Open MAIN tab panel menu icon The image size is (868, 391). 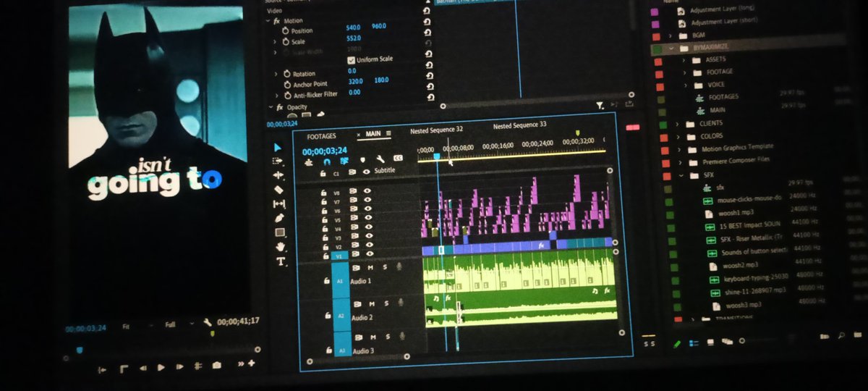coord(388,134)
